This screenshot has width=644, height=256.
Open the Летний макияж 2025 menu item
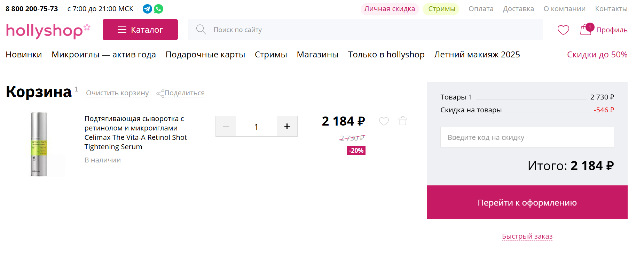click(477, 54)
